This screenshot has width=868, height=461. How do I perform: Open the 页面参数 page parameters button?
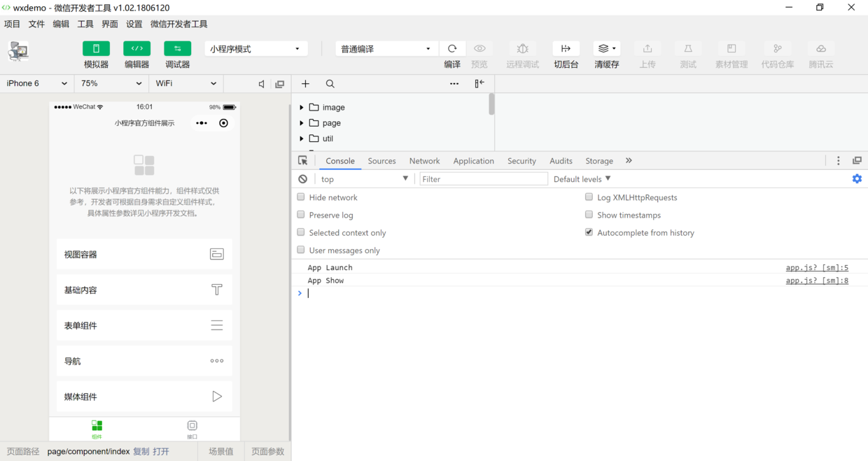268,452
